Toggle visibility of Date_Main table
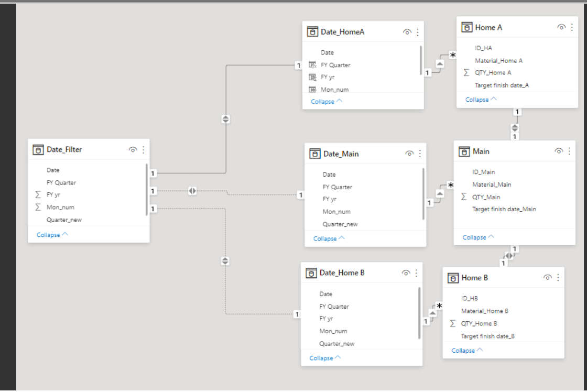Image resolution: width=587 pixels, height=392 pixels. tap(409, 154)
